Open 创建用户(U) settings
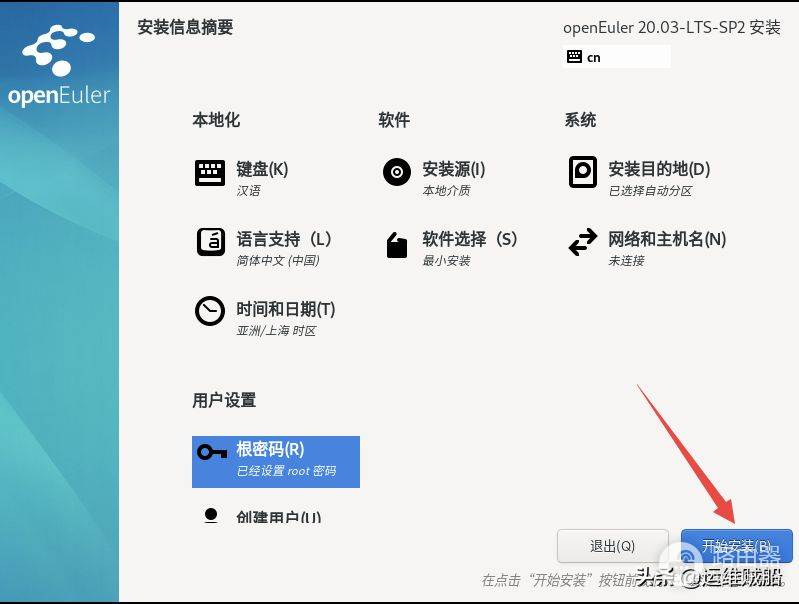 click(x=278, y=517)
